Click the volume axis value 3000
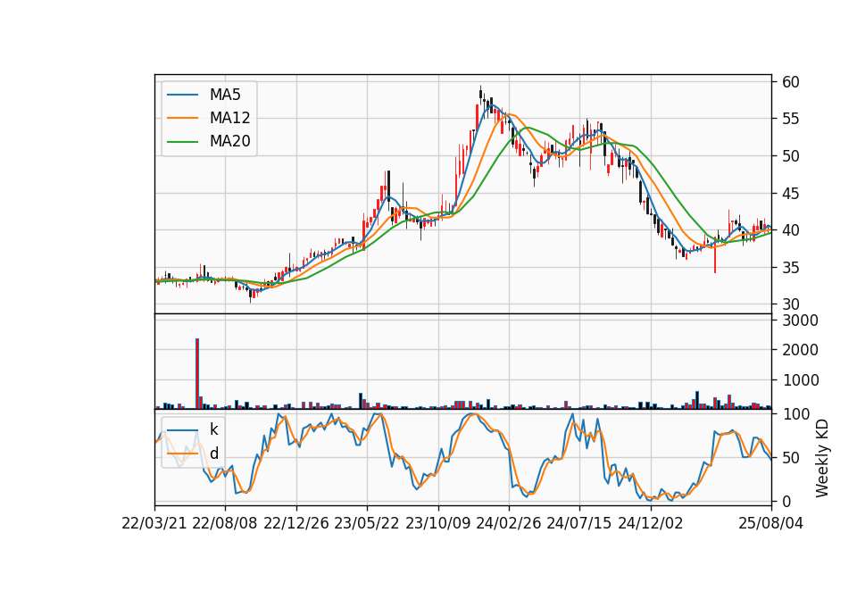857x616 pixels. pyautogui.click(x=800, y=320)
